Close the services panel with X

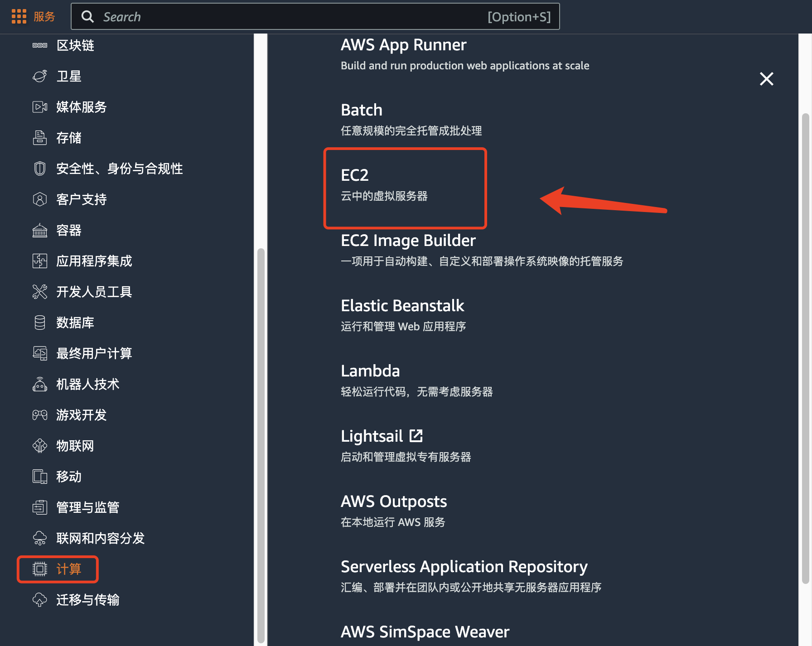(766, 79)
